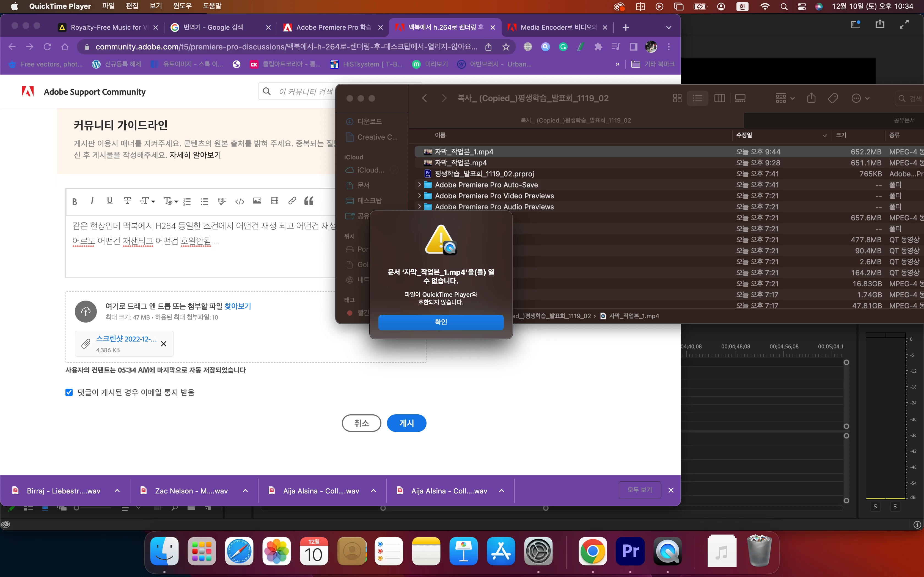Image resolution: width=924 pixels, height=577 pixels.
Task: Switch Finder to icon grid view
Action: click(677, 98)
